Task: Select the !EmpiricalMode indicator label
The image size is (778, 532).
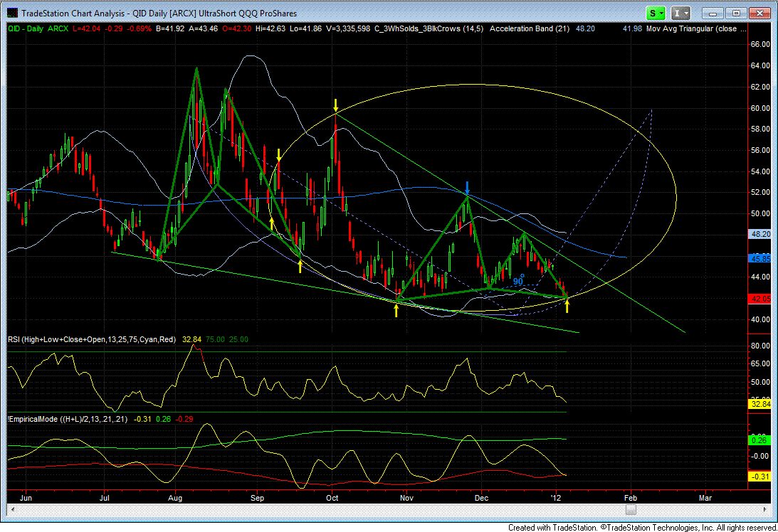Action: (68, 419)
